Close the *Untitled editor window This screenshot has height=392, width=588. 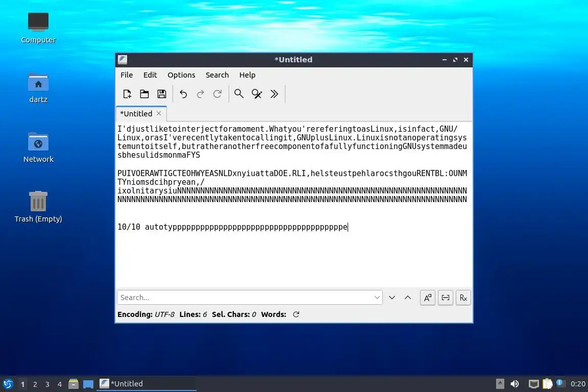pos(466,60)
